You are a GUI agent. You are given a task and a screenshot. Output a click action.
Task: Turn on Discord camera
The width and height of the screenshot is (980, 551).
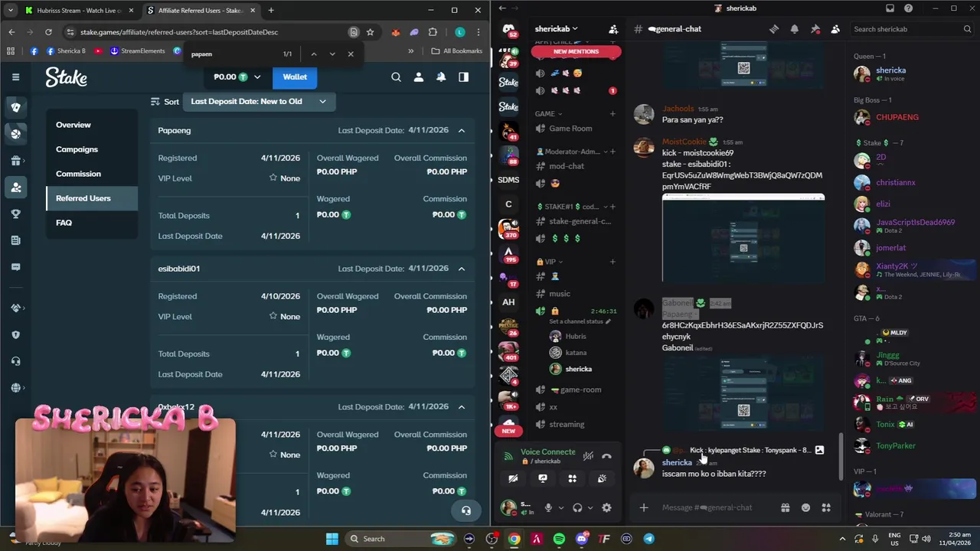(x=513, y=478)
